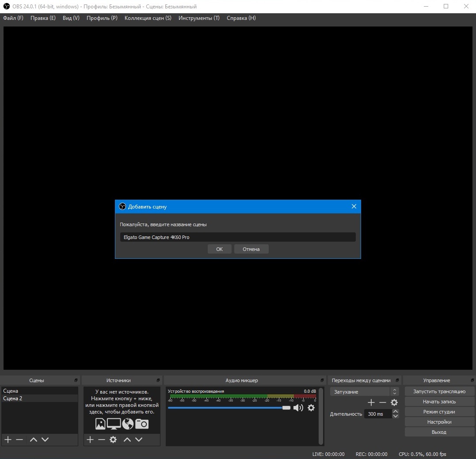Open the Профиль (P) menu
Screen dimensions: 476x459
click(x=102, y=18)
